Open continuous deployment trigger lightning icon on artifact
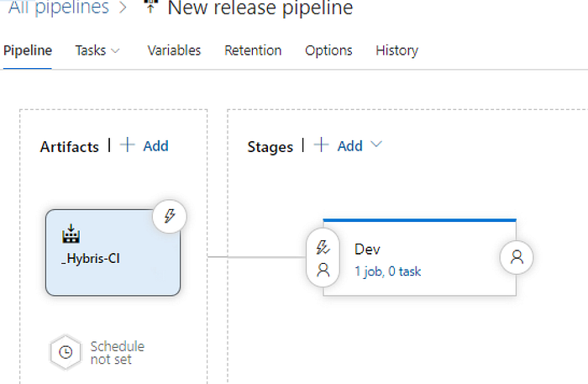 point(170,217)
